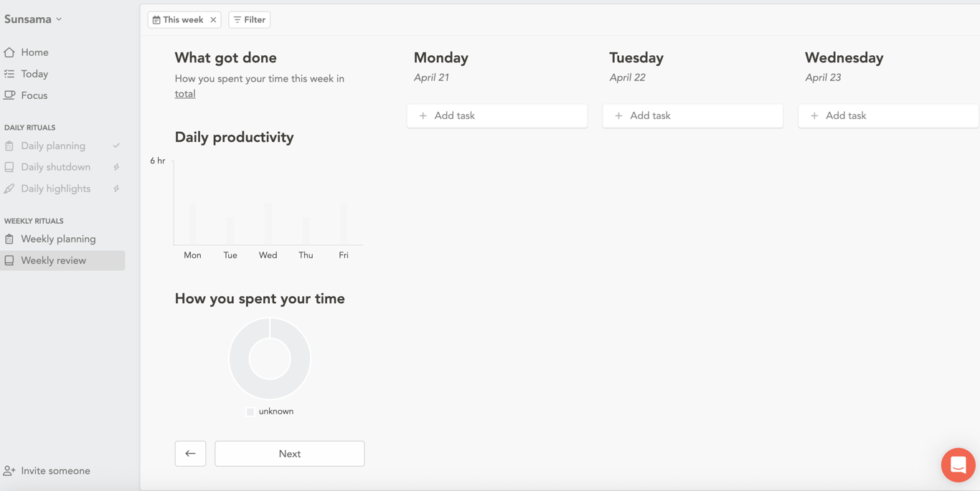
Task: Click the Invite someone person icon
Action: 9,471
